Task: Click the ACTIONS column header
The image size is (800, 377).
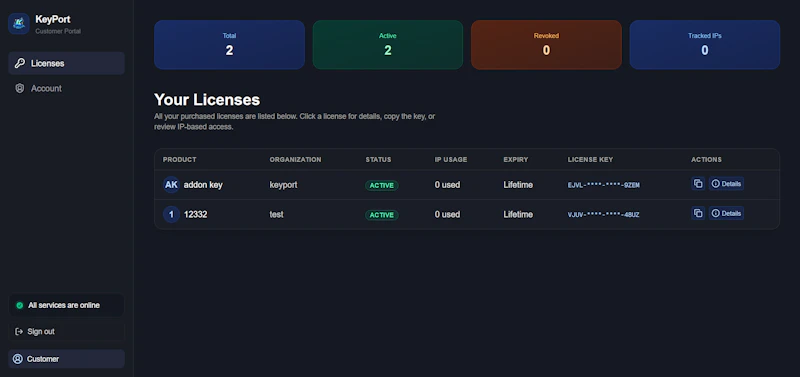Action: click(x=707, y=160)
